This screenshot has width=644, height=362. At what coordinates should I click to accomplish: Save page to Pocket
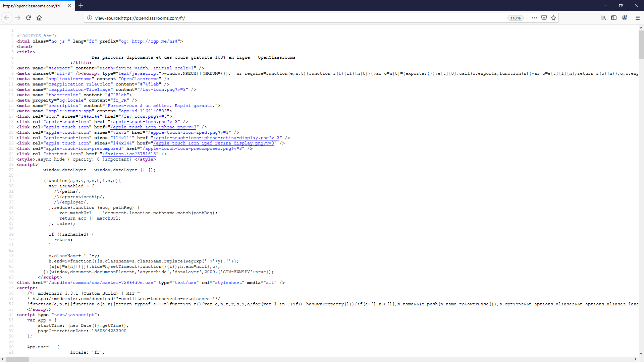(544, 18)
